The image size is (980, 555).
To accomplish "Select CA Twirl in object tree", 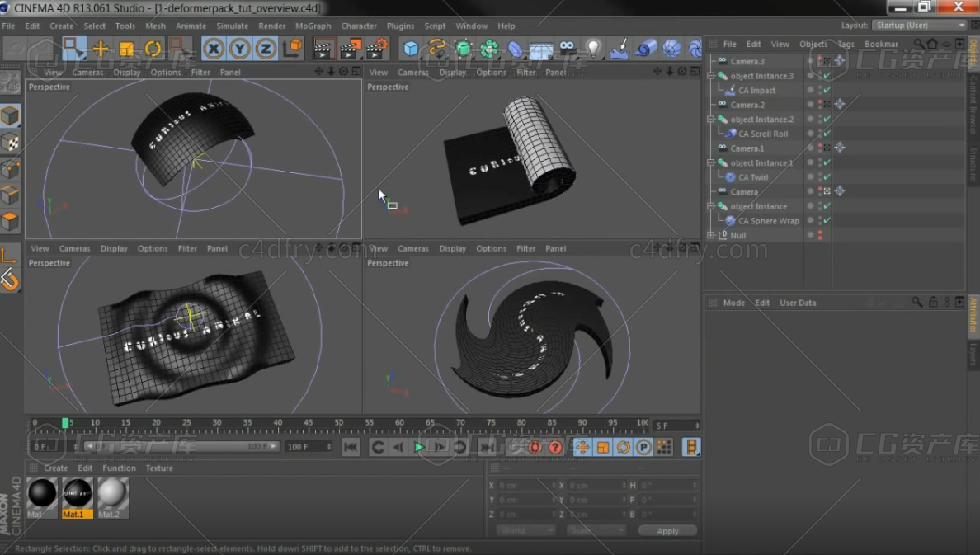I will pos(753,176).
